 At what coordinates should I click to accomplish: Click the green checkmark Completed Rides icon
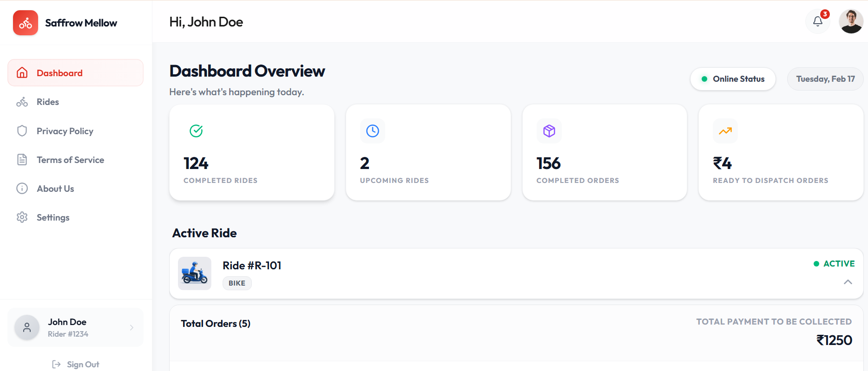tap(196, 131)
